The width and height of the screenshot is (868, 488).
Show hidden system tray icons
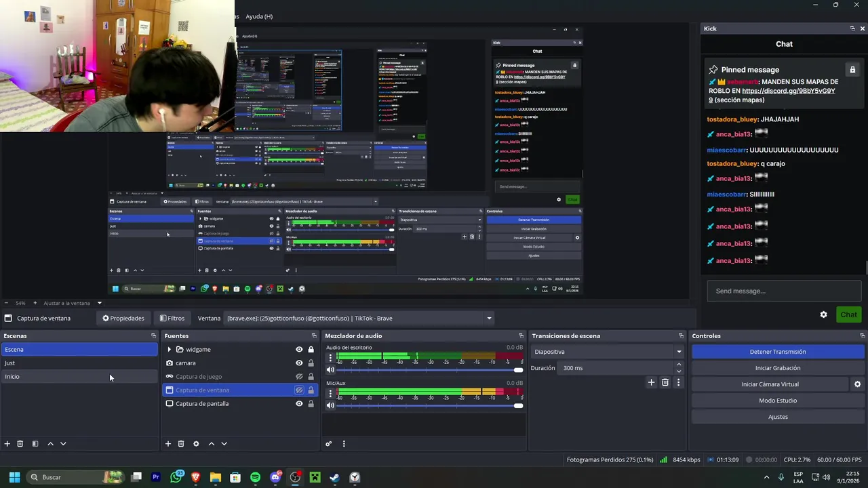[767, 477]
